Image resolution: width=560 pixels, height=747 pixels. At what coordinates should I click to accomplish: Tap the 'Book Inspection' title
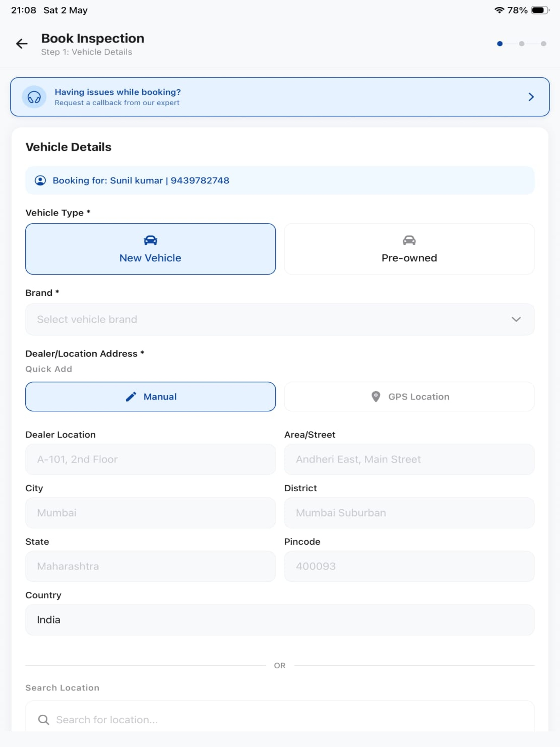93,39
